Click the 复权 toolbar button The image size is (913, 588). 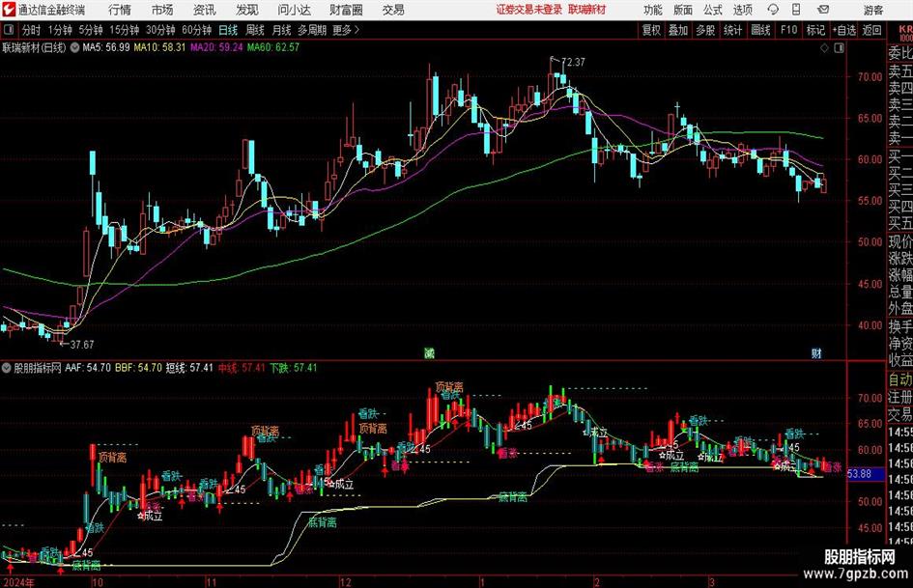651,30
